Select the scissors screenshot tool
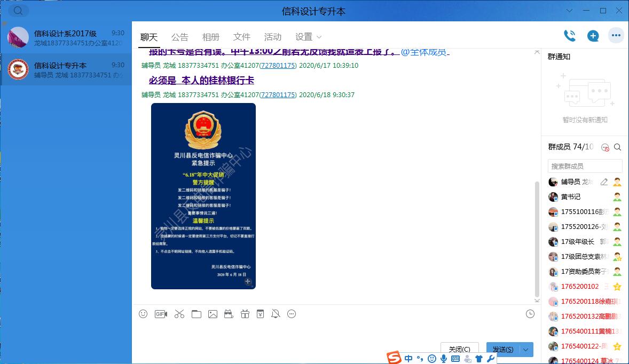 (179, 314)
